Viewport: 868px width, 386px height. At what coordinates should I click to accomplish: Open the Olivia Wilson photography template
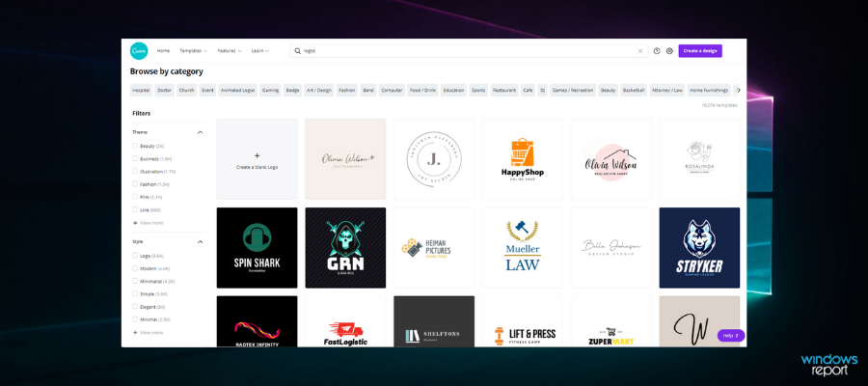[345, 159]
